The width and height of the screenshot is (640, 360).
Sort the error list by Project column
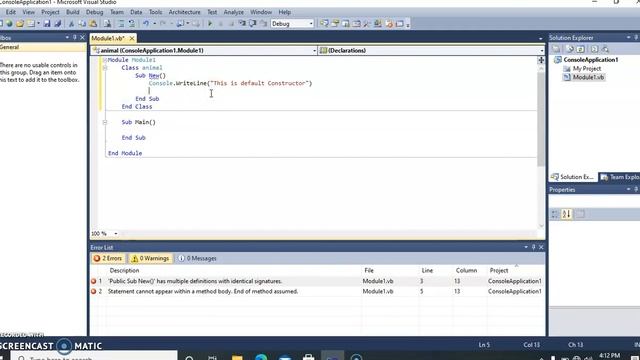[x=499, y=270]
